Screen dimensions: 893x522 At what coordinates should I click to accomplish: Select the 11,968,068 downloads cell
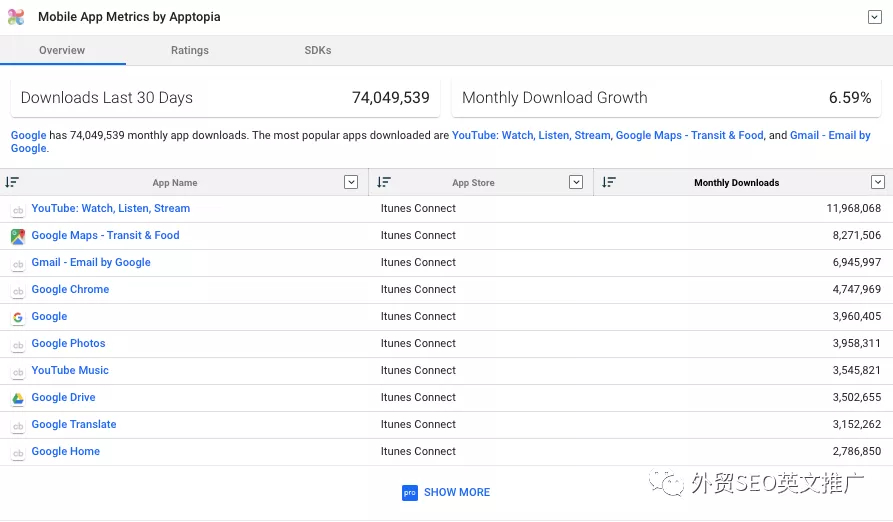click(x=854, y=208)
